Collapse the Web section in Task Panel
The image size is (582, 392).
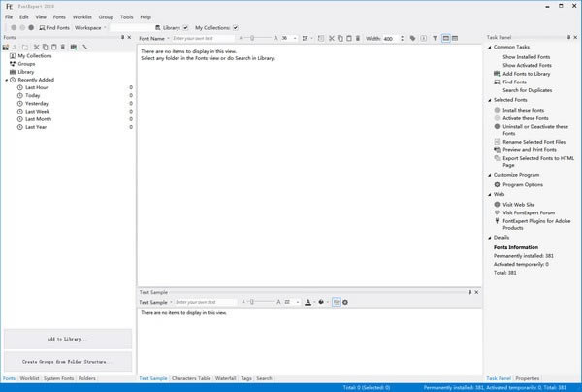tap(490, 194)
